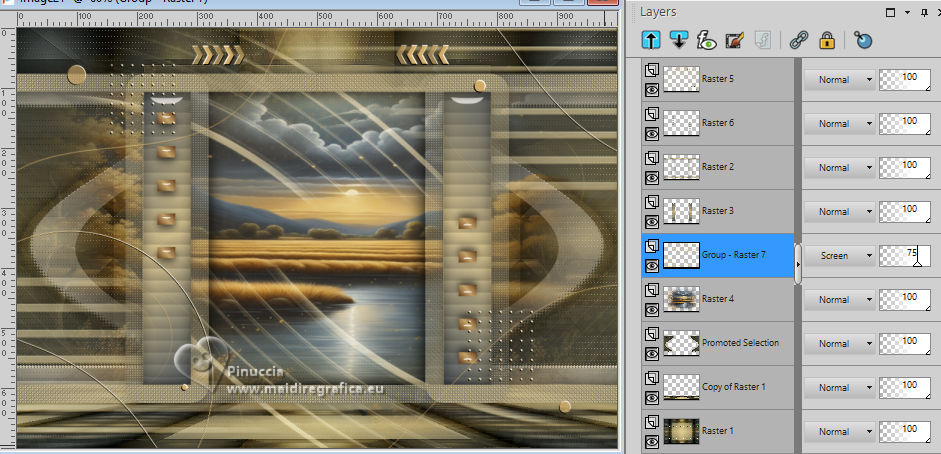
Task: Select the Raster 4 layer name
Action: [x=718, y=299]
